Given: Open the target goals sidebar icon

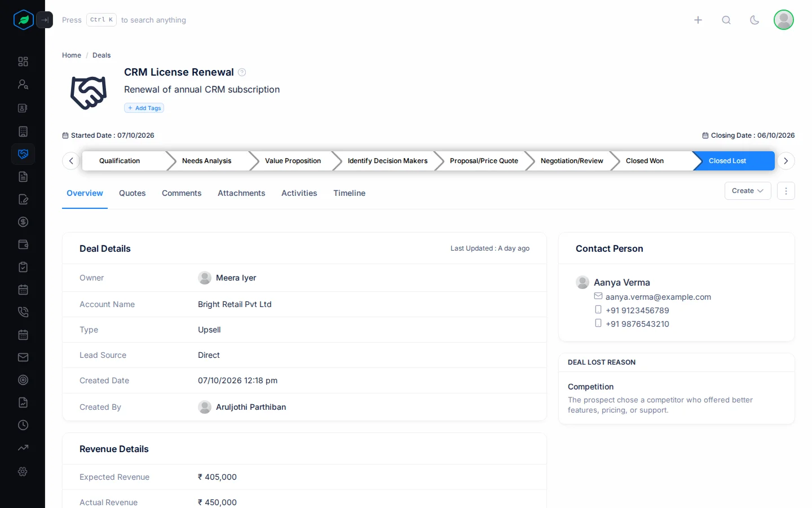Looking at the screenshot, I should point(23,380).
